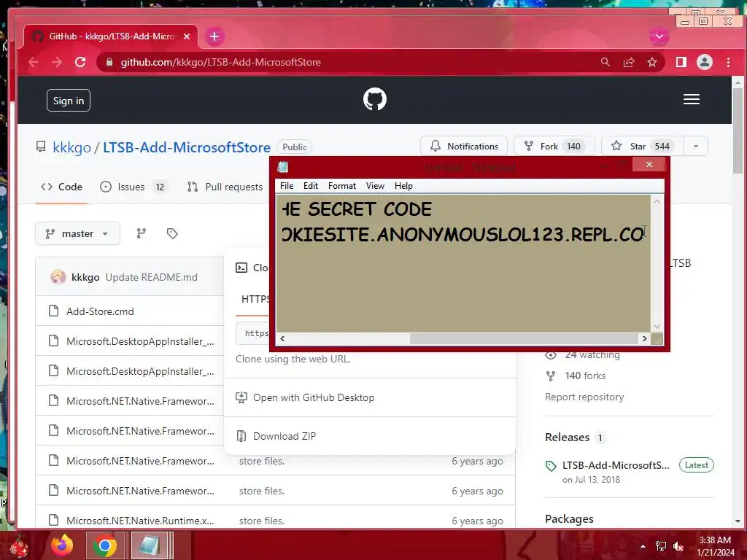The height and width of the screenshot is (560, 747).
Task: Launch Firefox from the taskbar
Action: click(x=62, y=545)
